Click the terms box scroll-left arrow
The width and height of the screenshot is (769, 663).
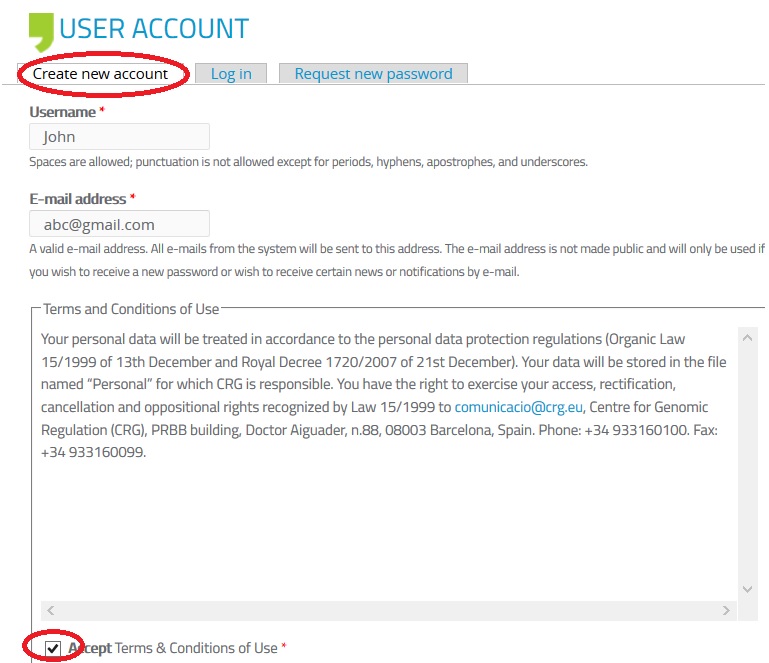51,610
